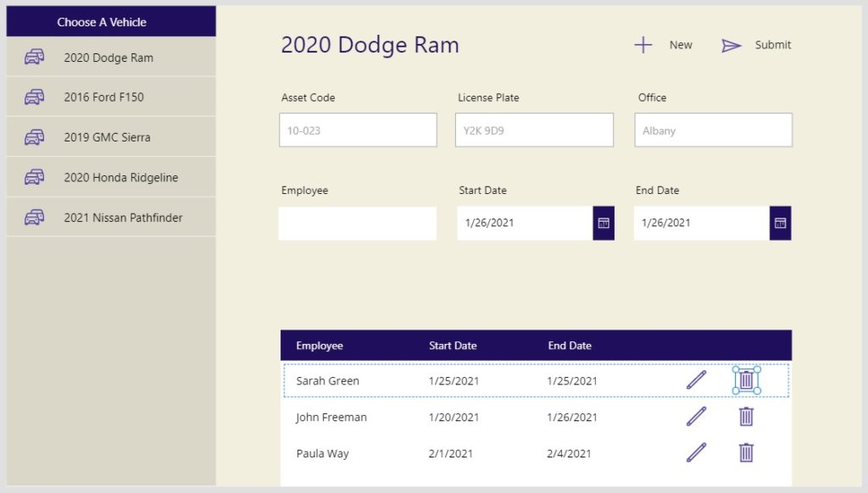Click the Submit button label

[773, 45]
